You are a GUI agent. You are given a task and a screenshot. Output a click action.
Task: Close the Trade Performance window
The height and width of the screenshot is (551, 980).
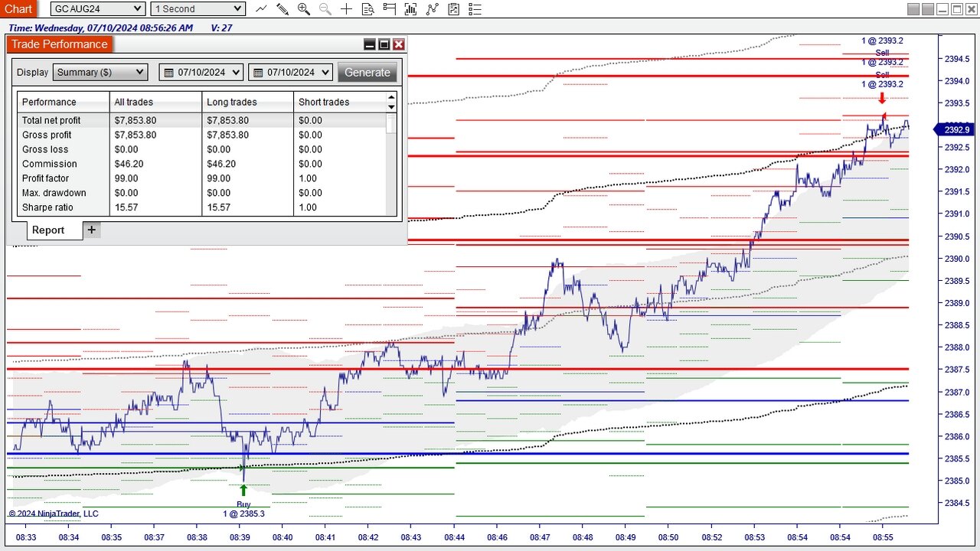[x=399, y=44]
